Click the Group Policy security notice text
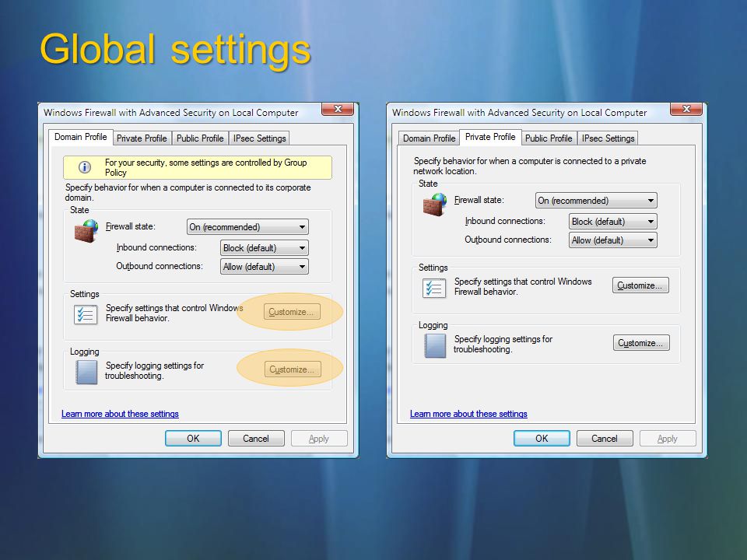The height and width of the screenshot is (560, 747). 205,168
